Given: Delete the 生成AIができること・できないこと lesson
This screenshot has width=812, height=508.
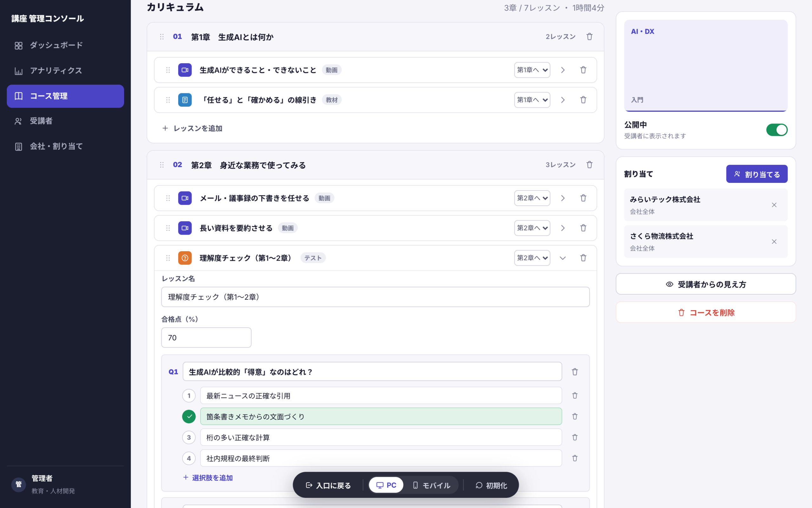Looking at the screenshot, I should pos(583,70).
